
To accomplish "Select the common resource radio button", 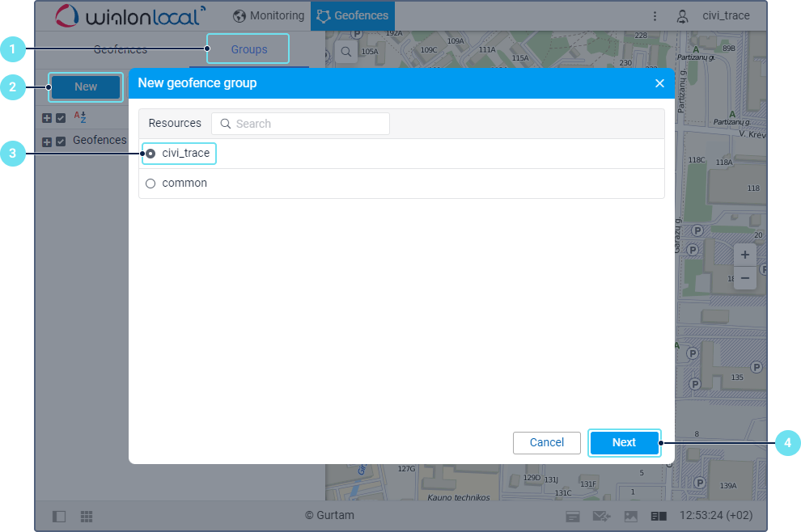I will (150, 184).
